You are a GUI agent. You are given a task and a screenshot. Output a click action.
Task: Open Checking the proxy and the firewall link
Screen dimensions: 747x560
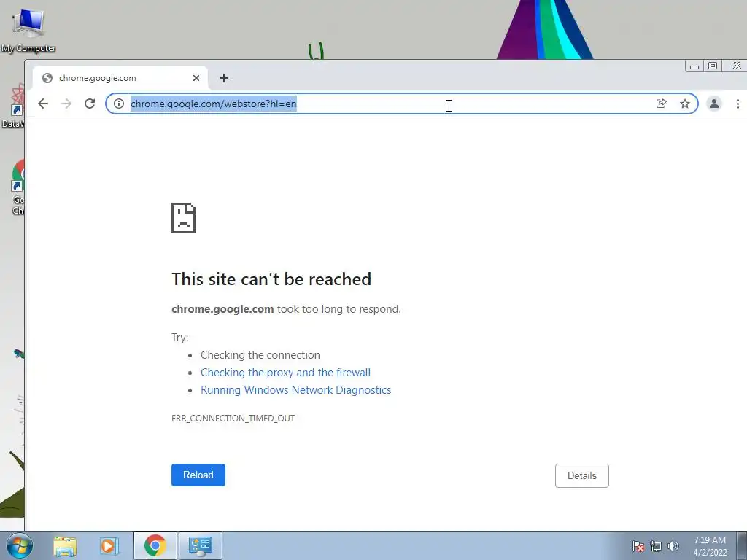point(285,373)
